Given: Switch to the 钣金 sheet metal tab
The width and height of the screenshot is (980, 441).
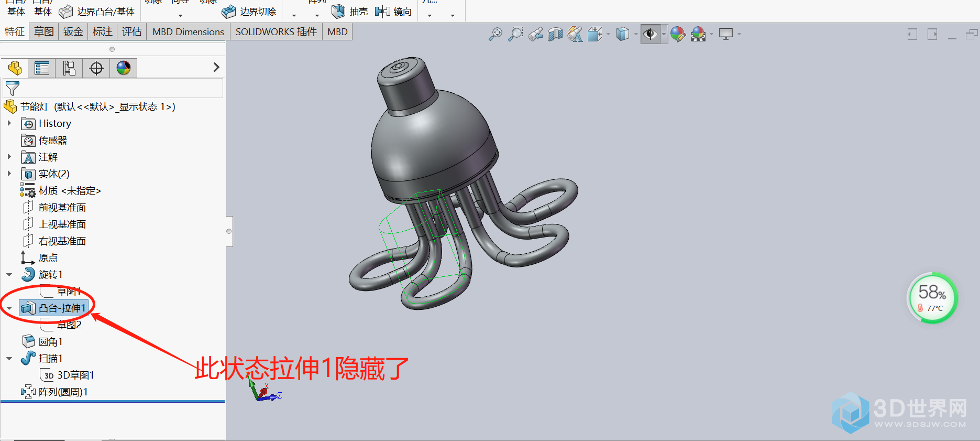Looking at the screenshot, I should (73, 32).
